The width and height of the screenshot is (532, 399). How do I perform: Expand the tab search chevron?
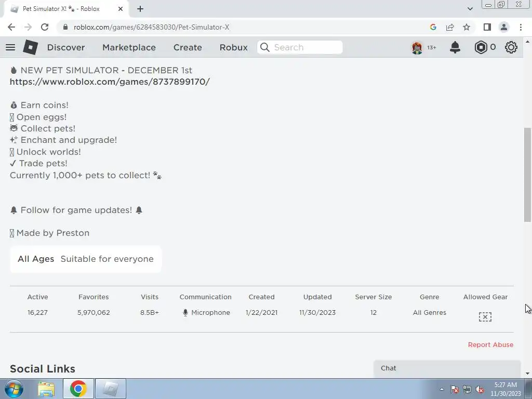point(470,9)
